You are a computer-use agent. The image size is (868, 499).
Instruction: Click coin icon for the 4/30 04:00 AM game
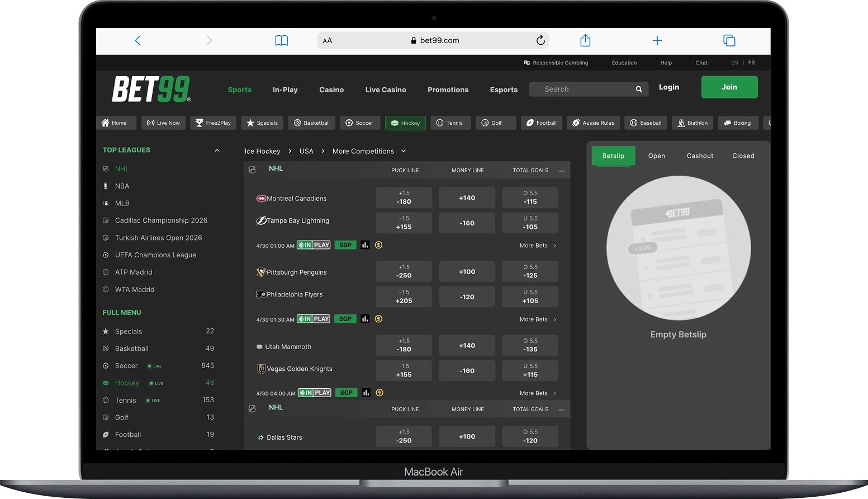pos(380,393)
